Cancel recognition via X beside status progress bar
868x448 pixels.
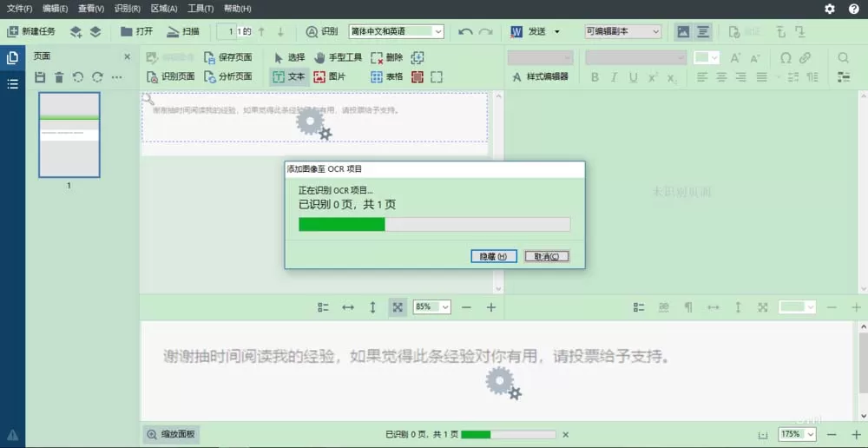[565, 435]
